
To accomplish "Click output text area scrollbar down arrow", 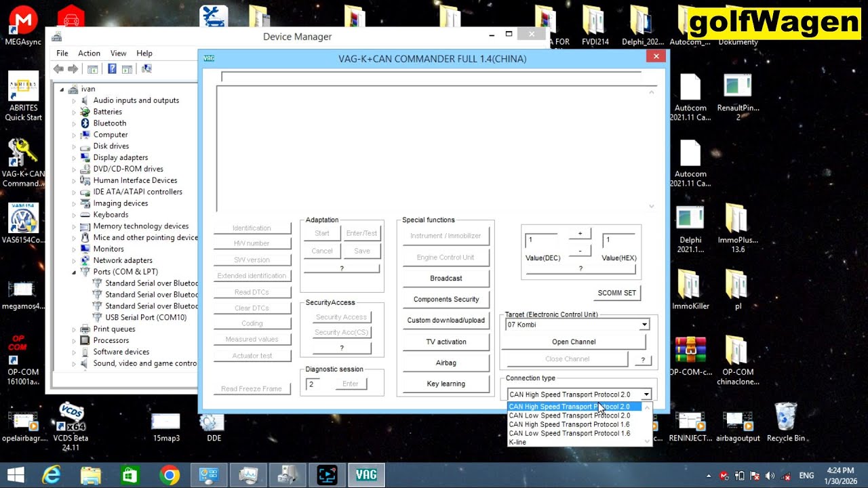I will click(652, 206).
